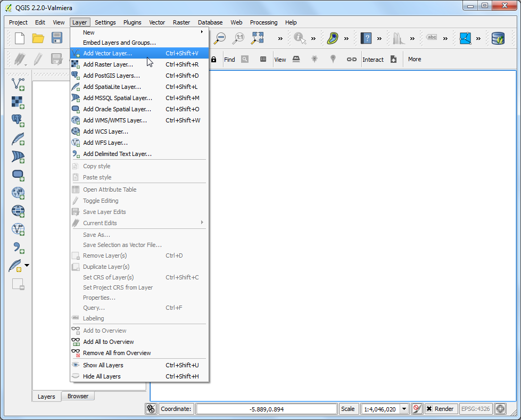This screenshot has width=521, height=420.
Task: Click the Interact button
Action: (373, 60)
